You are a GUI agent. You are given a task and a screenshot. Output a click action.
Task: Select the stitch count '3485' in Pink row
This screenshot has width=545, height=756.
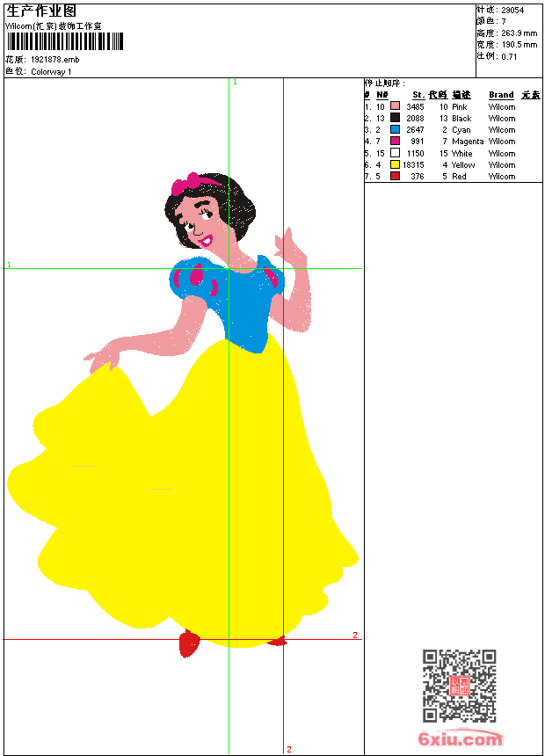pyautogui.click(x=415, y=107)
